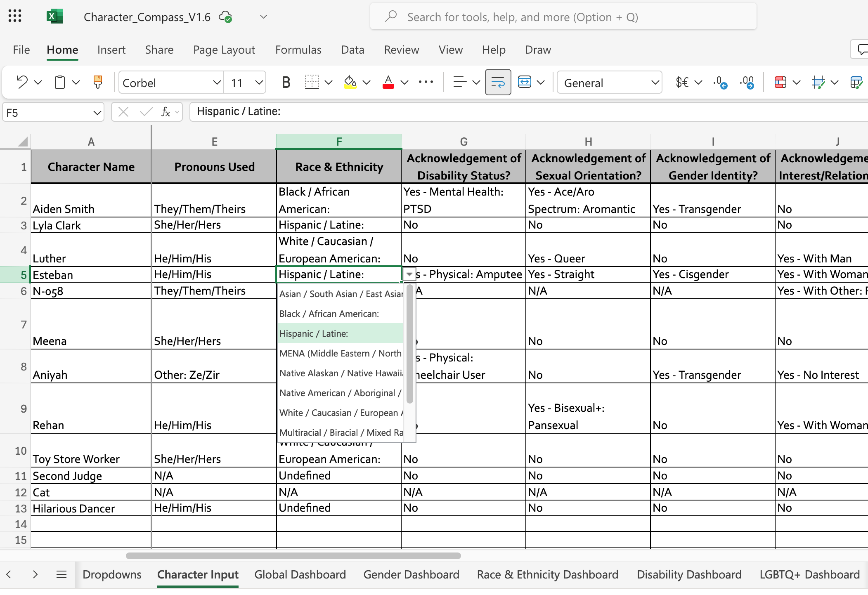Screen dimensions: 868x595
Task: Open the File menu
Action: [x=21, y=50]
